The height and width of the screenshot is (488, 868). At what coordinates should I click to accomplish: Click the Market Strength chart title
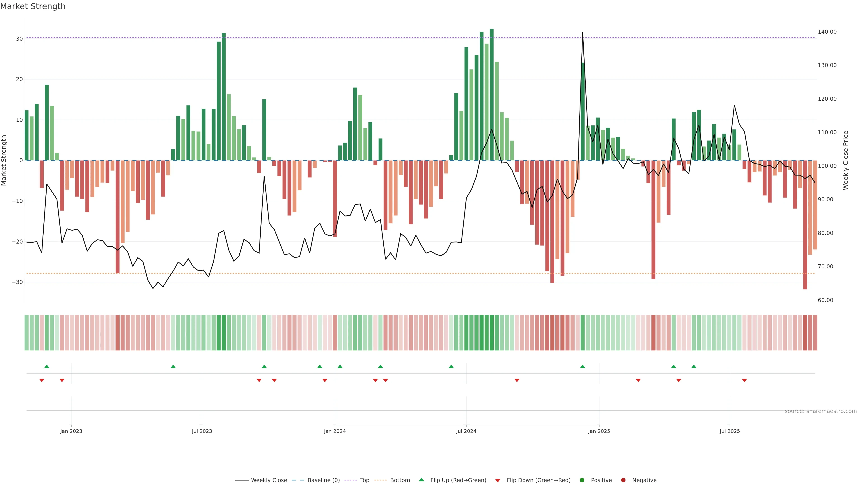(x=33, y=6)
